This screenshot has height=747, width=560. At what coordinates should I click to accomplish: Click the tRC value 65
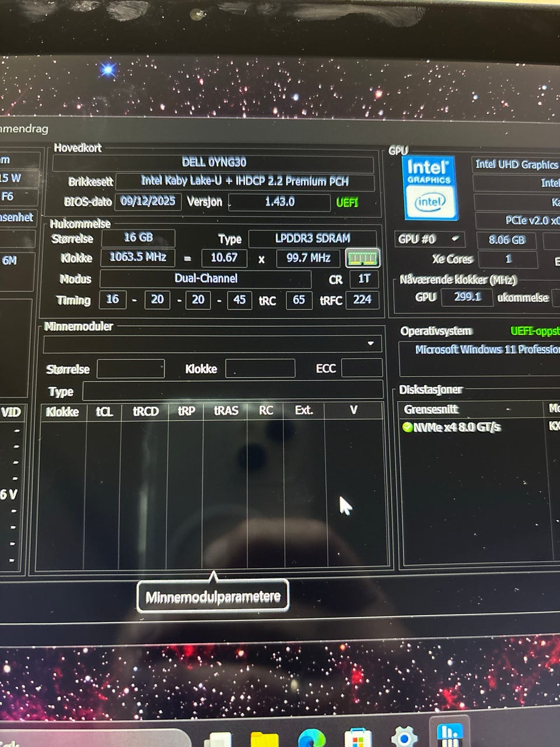tap(299, 300)
